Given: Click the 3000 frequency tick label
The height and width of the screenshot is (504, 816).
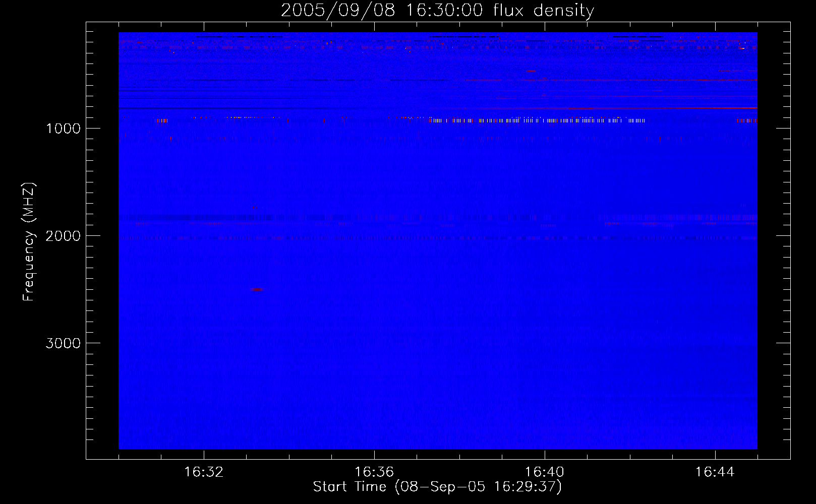Looking at the screenshot, I should 64,343.
